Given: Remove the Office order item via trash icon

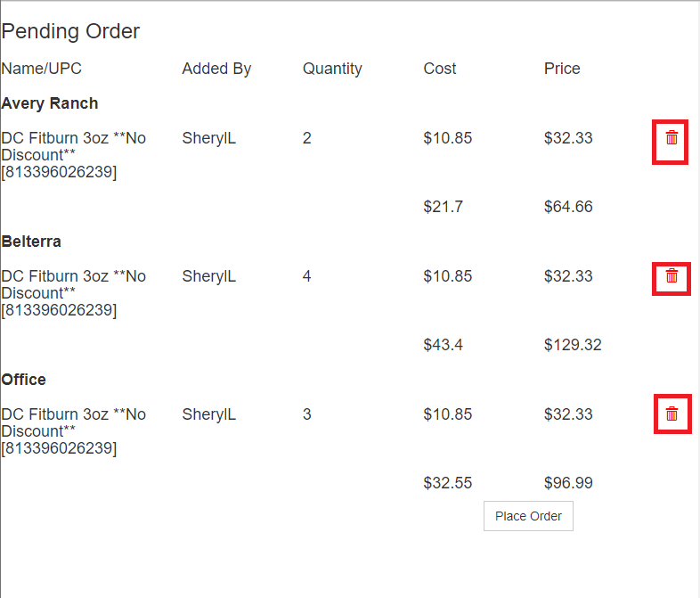Looking at the screenshot, I should [672, 414].
